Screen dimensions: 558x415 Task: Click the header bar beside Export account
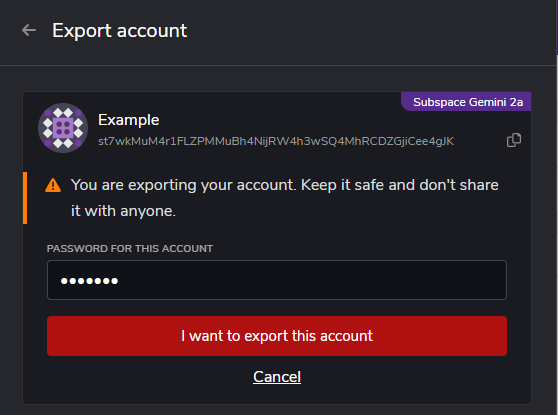coord(356,31)
